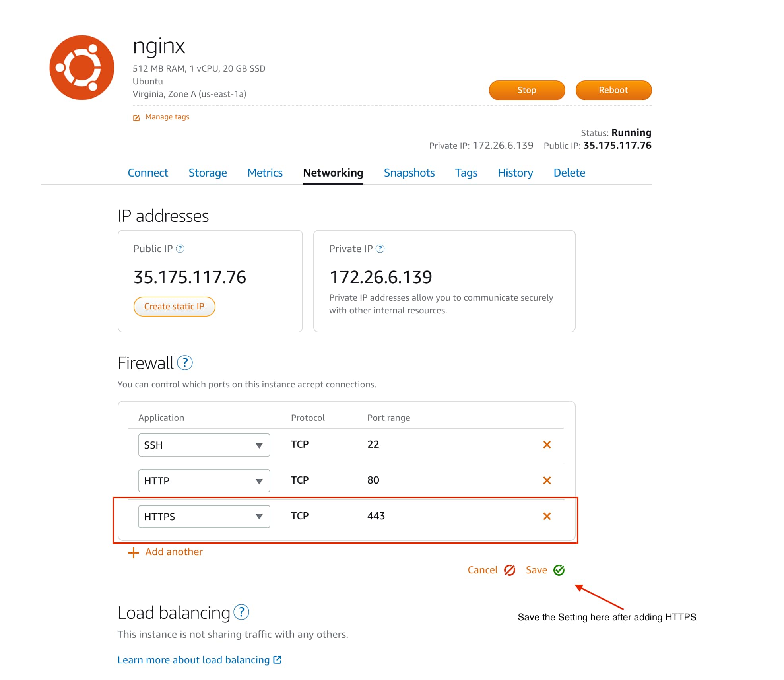Click the green Save checkmark icon
Viewport: 784px width, 680px height.
559,570
